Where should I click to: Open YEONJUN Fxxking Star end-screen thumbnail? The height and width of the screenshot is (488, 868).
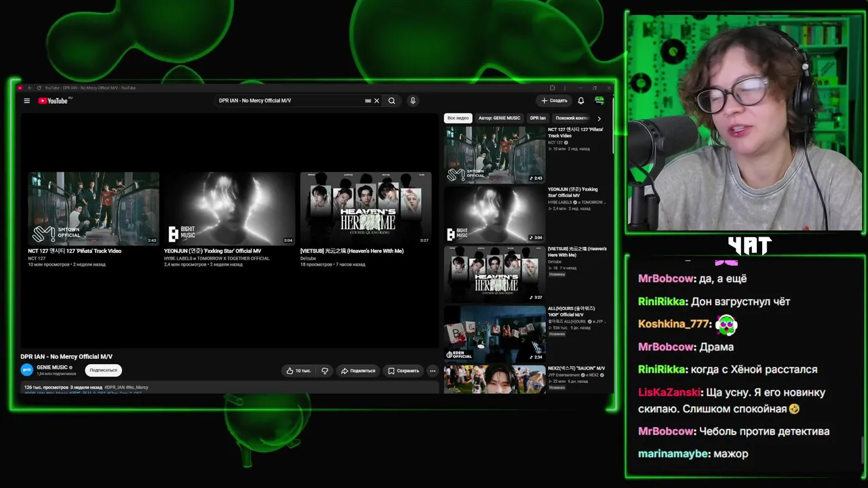(x=229, y=208)
